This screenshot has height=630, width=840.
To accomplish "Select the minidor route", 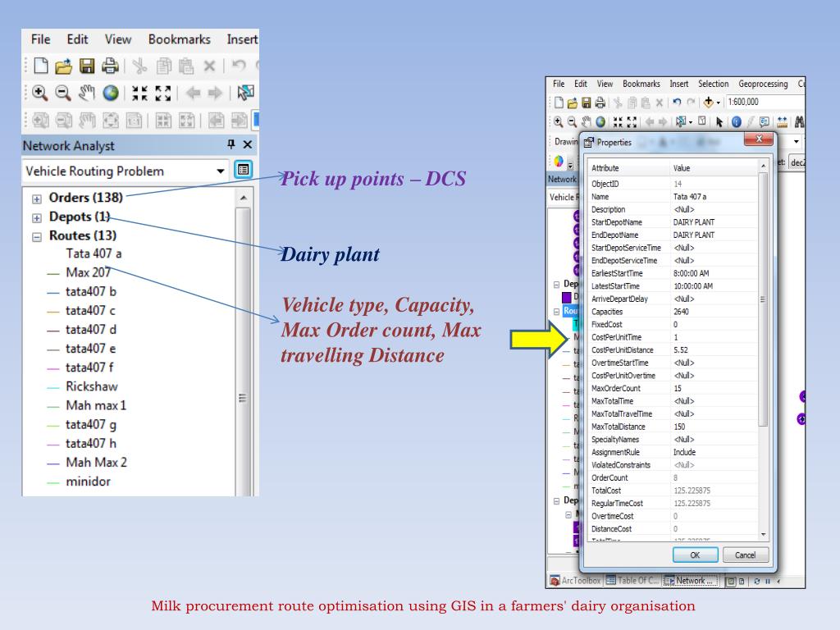I will [x=88, y=482].
